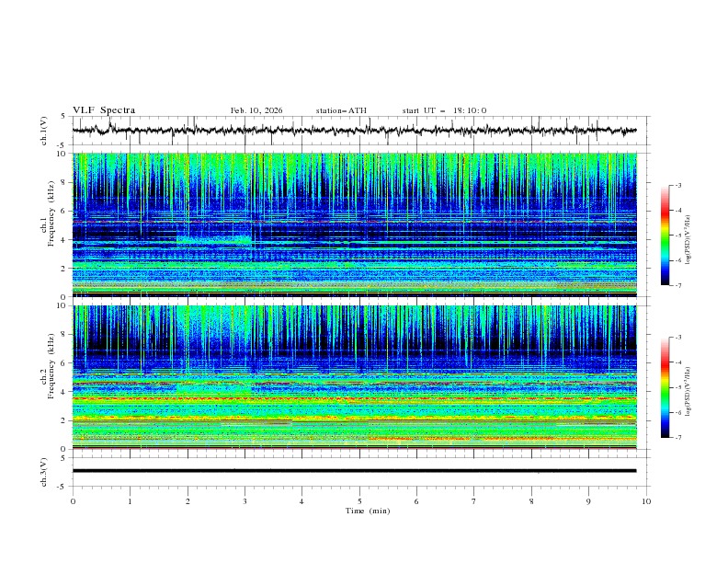The height and width of the screenshot is (563, 728).
Task: Click the "-3" value on ch.1 colorbar
Action: pos(678,185)
